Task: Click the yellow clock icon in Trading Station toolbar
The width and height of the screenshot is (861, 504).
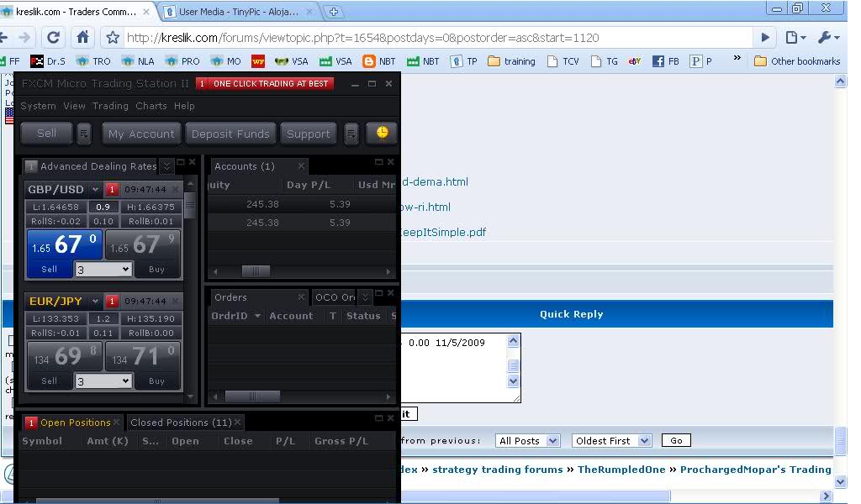Action: coord(382,133)
